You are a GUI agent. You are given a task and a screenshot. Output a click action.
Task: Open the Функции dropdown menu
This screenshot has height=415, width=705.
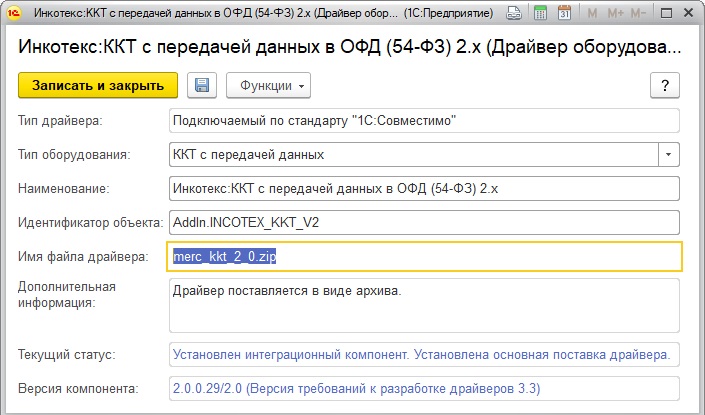[268, 85]
